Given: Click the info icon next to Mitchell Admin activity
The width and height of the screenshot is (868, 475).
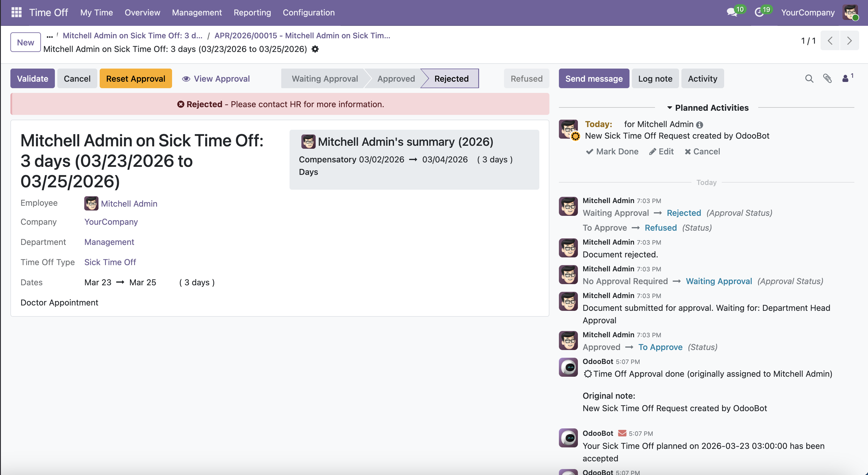Looking at the screenshot, I should coord(700,125).
